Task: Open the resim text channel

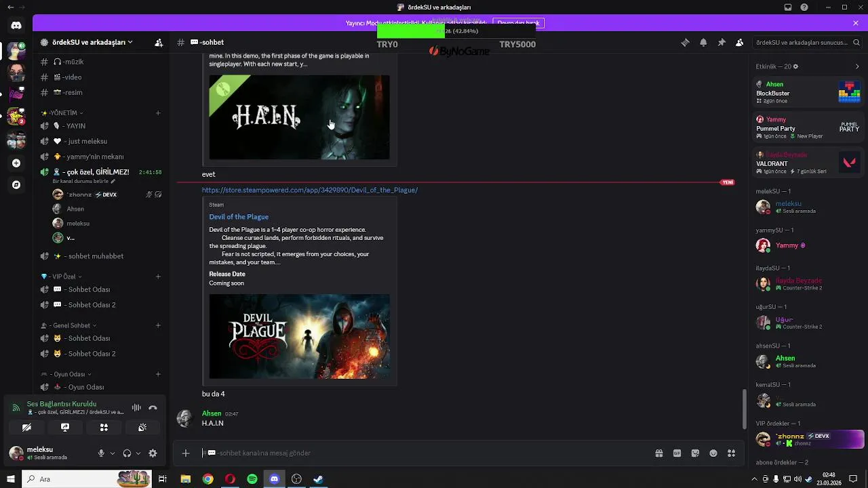Action: click(x=102, y=92)
